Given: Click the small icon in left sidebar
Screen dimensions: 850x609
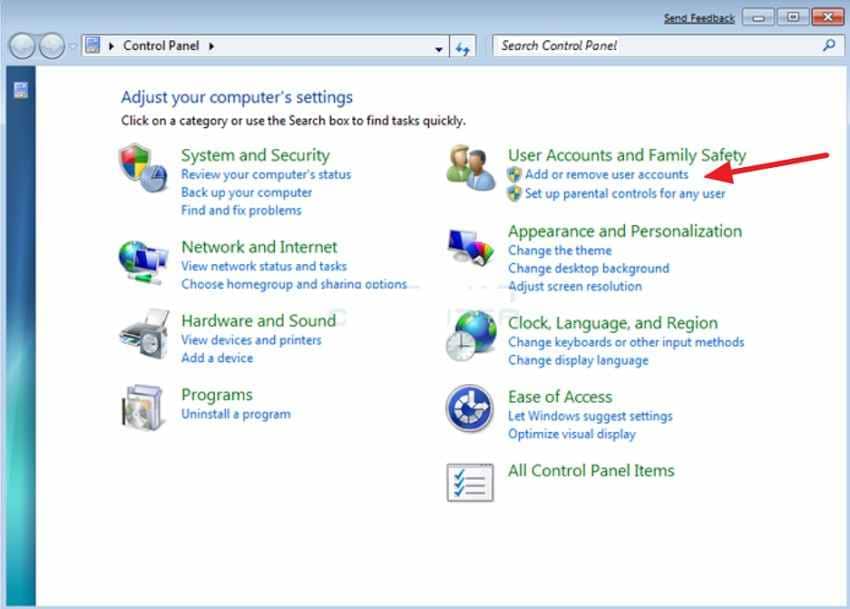Looking at the screenshot, I should [x=21, y=90].
